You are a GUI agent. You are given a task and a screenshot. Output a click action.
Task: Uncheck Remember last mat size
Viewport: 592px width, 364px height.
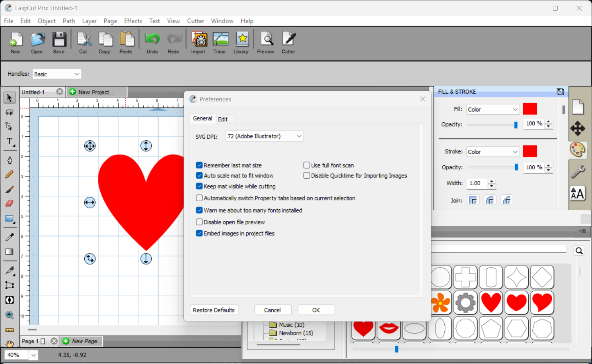[199, 165]
